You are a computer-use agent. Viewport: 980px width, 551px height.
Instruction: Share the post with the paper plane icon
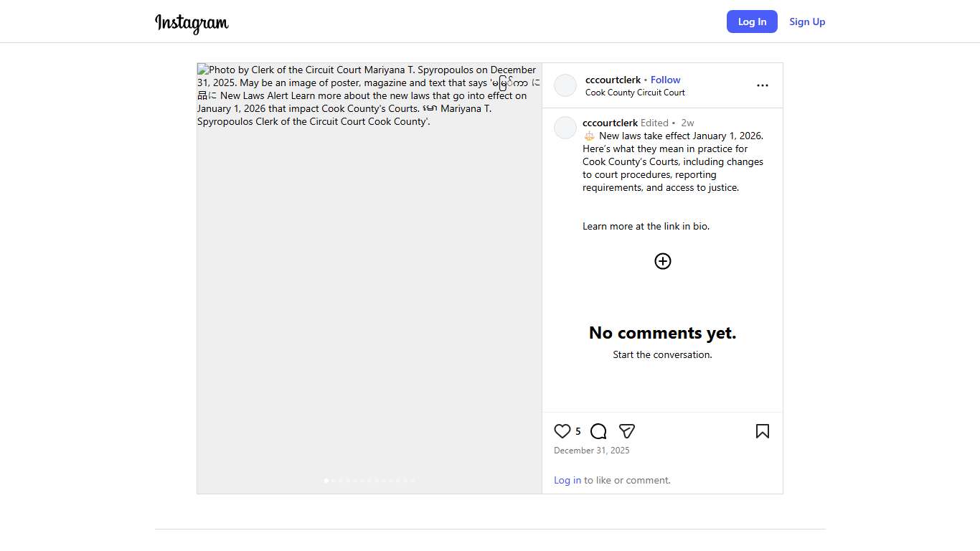coord(626,431)
